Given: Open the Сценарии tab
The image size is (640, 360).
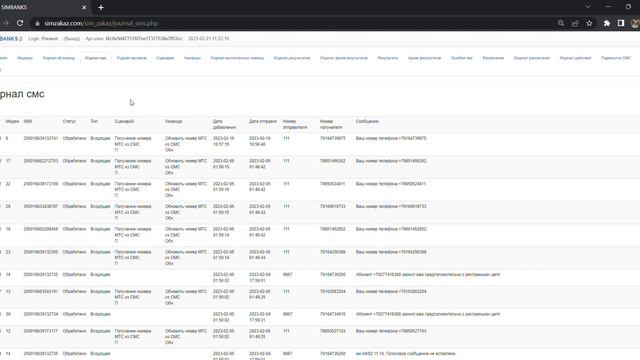Looking at the screenshot, I should point(165,58).
